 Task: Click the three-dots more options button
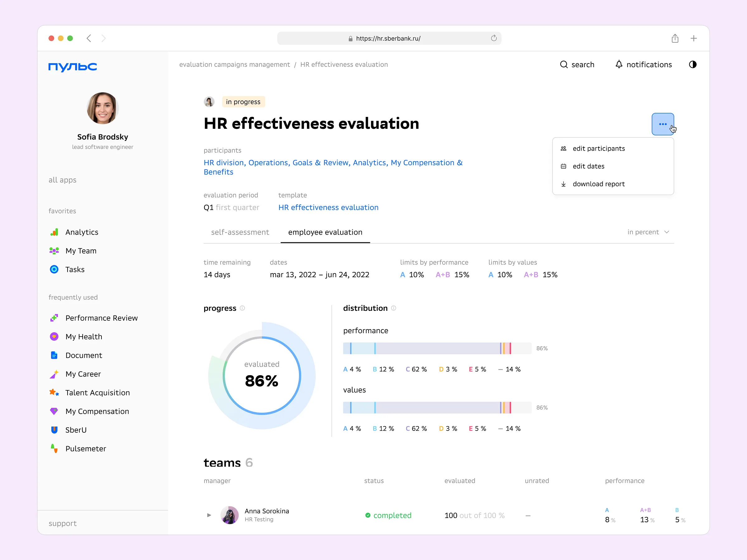point(663,124)
